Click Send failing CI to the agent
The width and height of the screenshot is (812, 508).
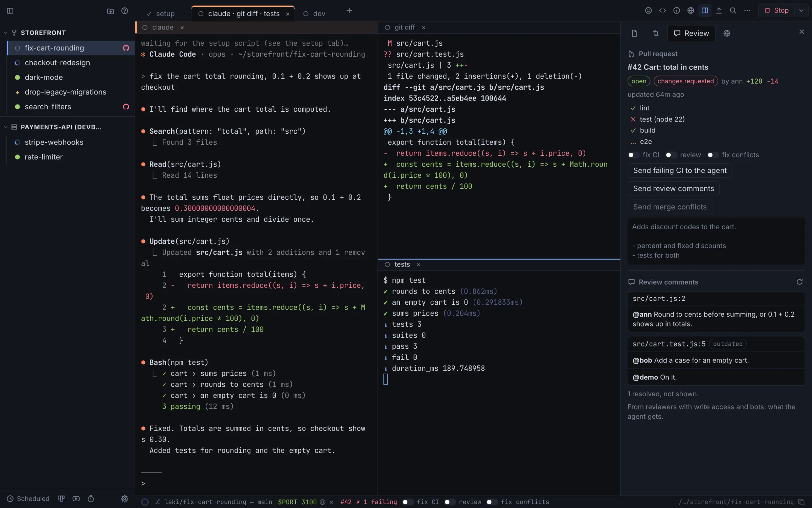(x=680, y=170)
